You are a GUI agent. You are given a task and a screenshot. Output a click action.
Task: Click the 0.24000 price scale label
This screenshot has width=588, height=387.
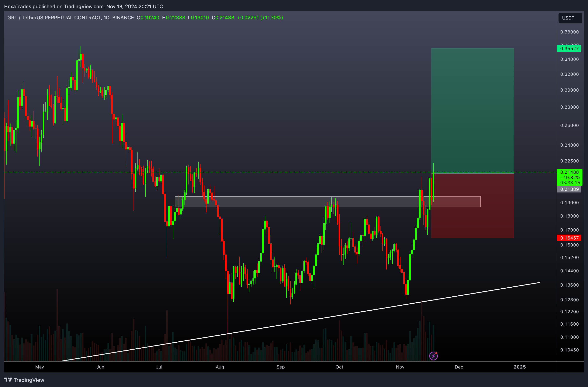click(x=570, y=145)
